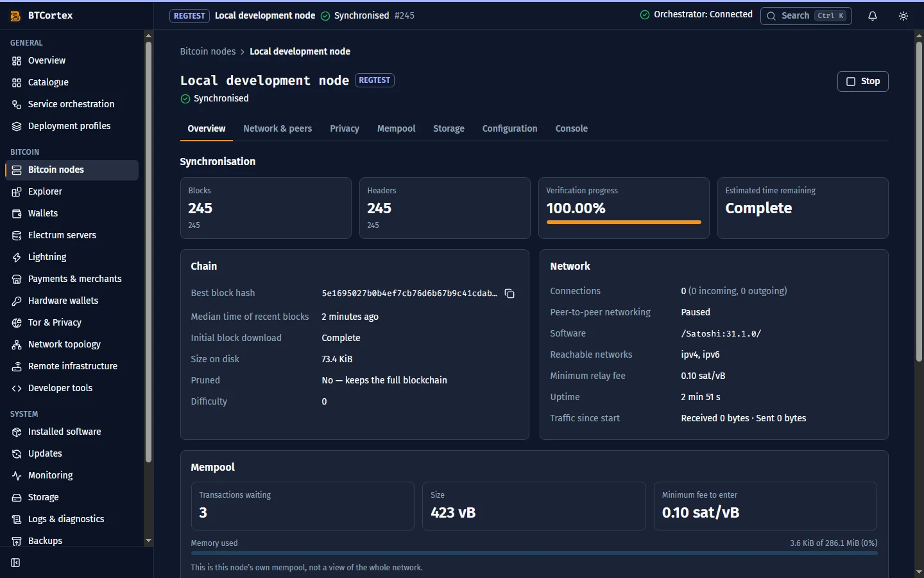
Task: Click Orchestrator: Connected status
Action: click(696, 15)
